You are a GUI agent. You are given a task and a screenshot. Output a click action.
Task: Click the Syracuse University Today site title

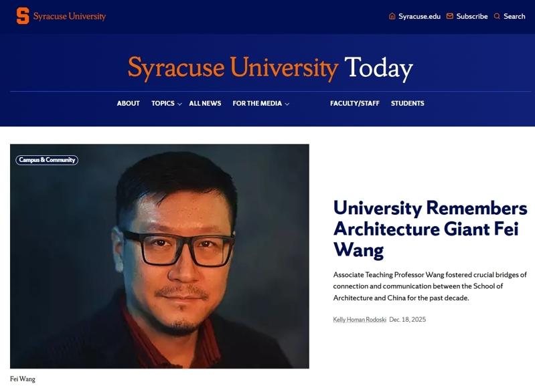[270, 68]
